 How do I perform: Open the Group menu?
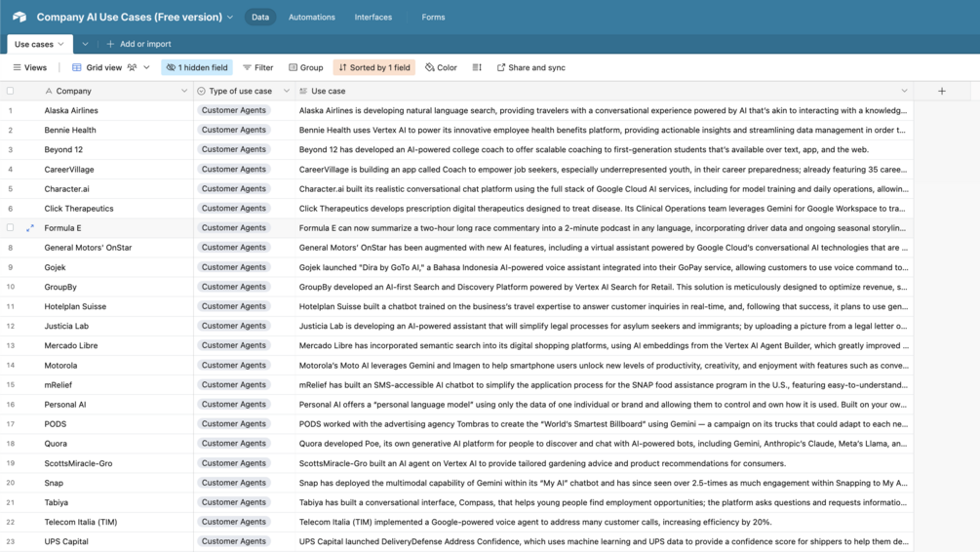(305, 67)
